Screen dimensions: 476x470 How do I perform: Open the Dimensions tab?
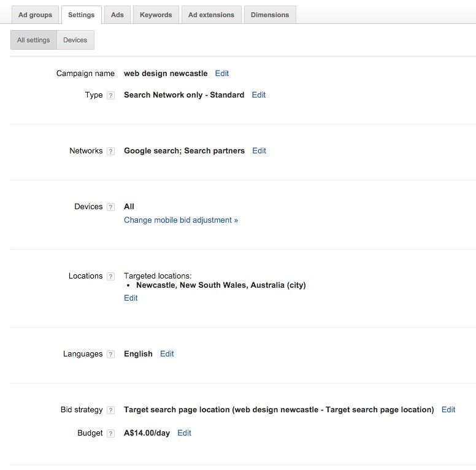270,15
